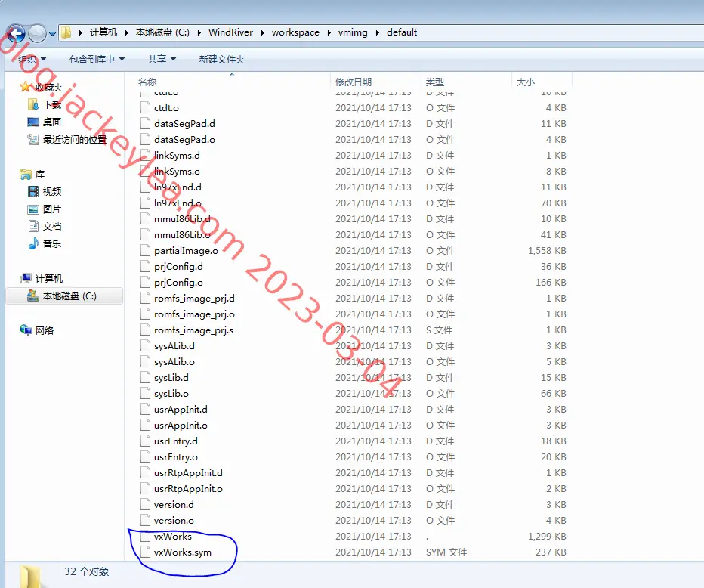Viewport: 704px width, 588px height.
Task: Expand the Share (共享) dropdown
Action: [x=162, y=59]
